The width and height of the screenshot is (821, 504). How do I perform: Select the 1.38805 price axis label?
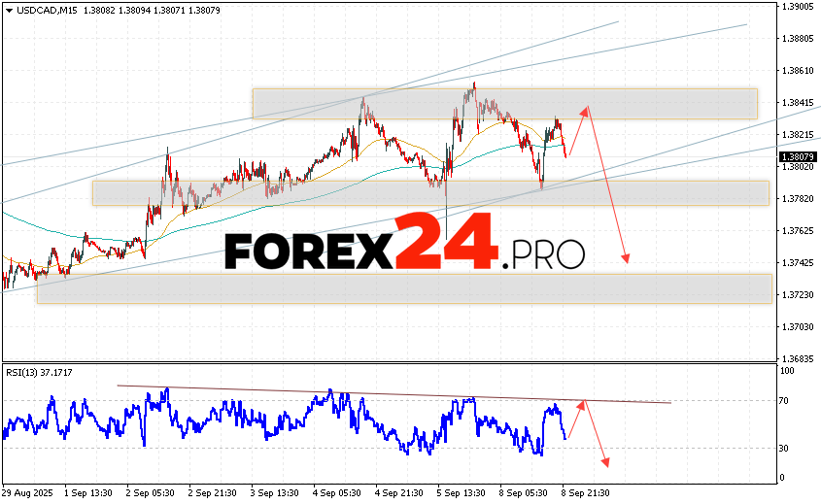tap(798, 39)
